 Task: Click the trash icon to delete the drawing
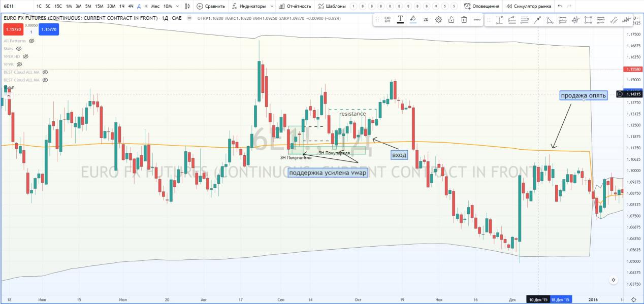click(464, 20)
